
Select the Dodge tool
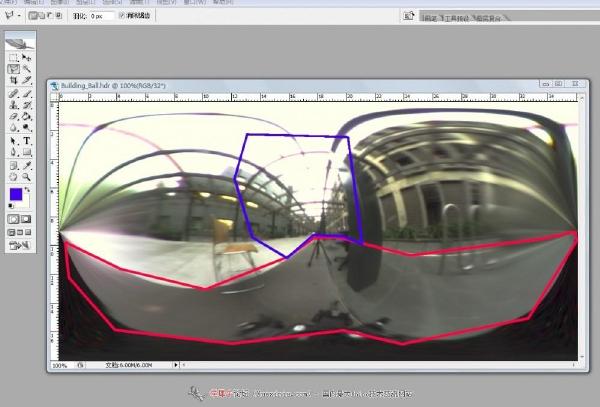click(x=26, y=127)
